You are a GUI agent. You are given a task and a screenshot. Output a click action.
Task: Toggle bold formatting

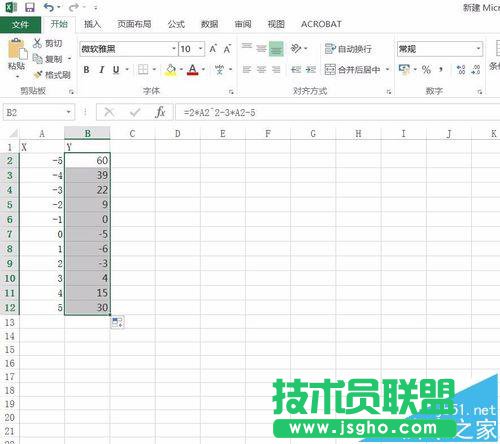click(x=86, y=70)
